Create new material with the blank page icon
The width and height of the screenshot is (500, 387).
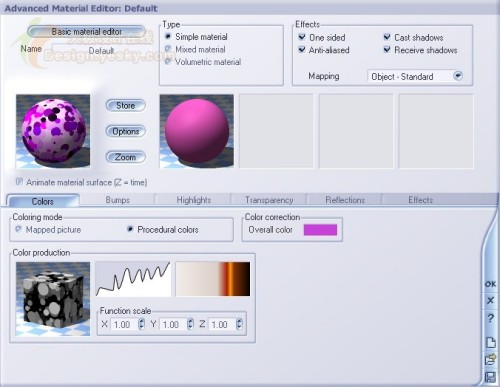(491, 342)
